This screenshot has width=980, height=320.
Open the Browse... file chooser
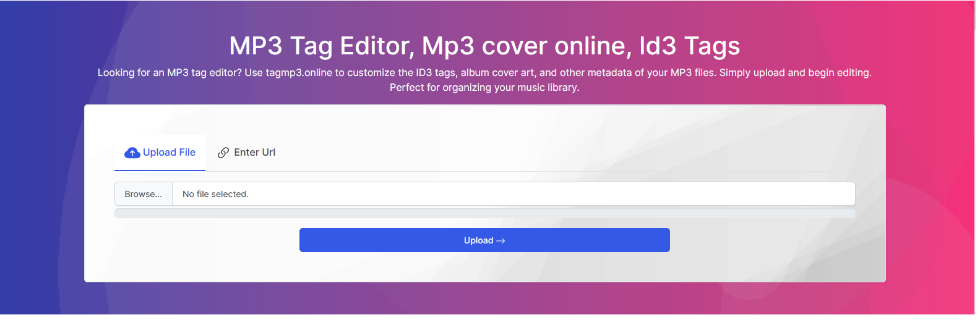[x=144, y=194]
